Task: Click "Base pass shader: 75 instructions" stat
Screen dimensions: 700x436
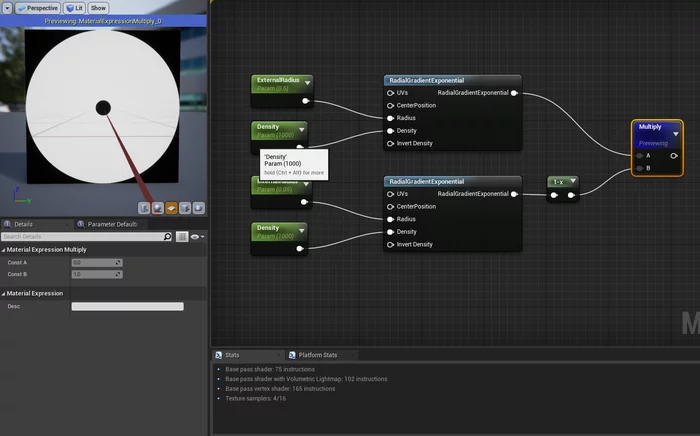Action: [x=270, y=370]
